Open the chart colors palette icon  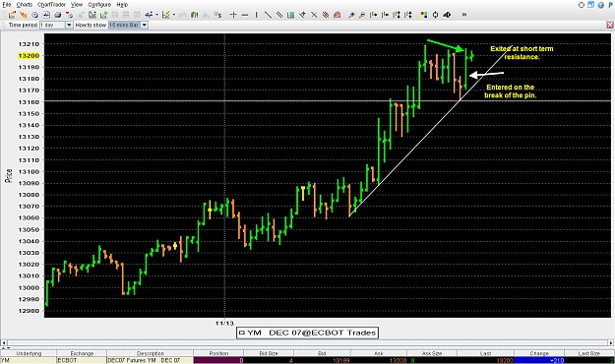coord(424,15)
